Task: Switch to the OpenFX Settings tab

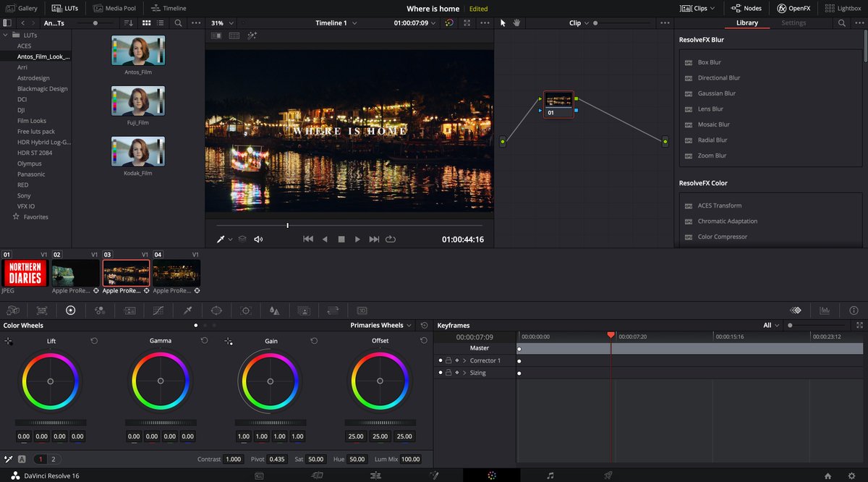Action: [x=793, y=23]
